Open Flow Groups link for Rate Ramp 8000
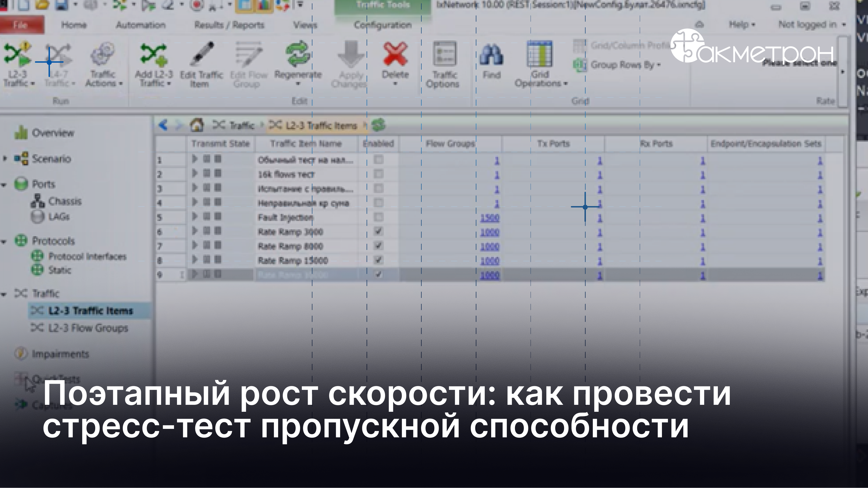868x488 pixels. 490,247
